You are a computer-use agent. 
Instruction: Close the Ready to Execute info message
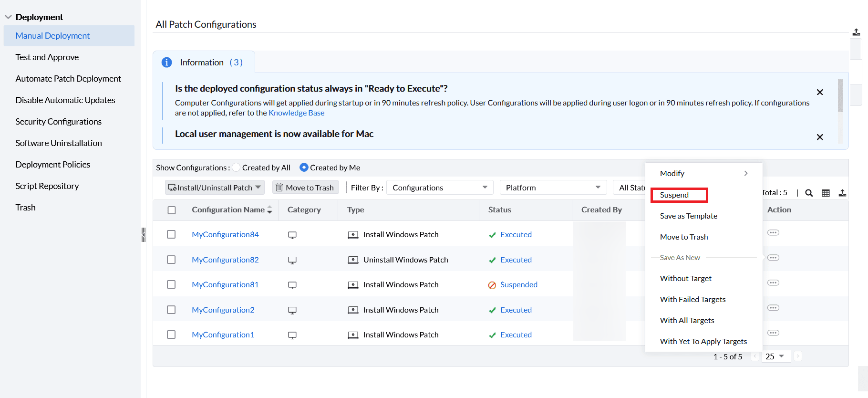tap(819, 92)
